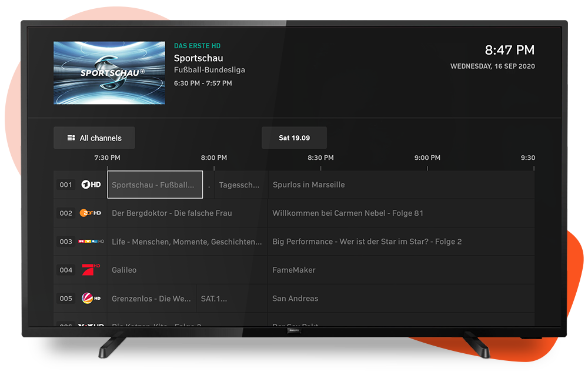Open the All channels filter button
This screenshot has height=375, width=588.
click(94, 138)
